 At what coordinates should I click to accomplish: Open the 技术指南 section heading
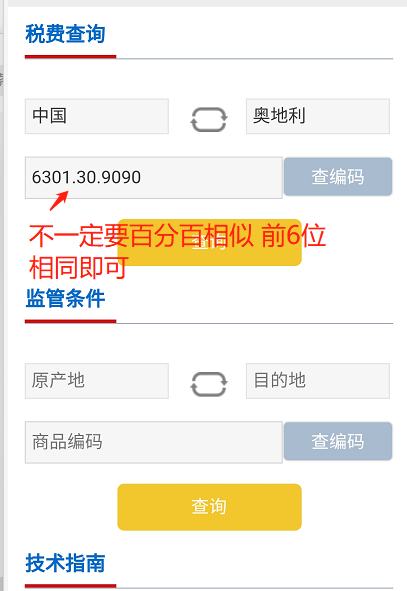(x=65, y=563)
